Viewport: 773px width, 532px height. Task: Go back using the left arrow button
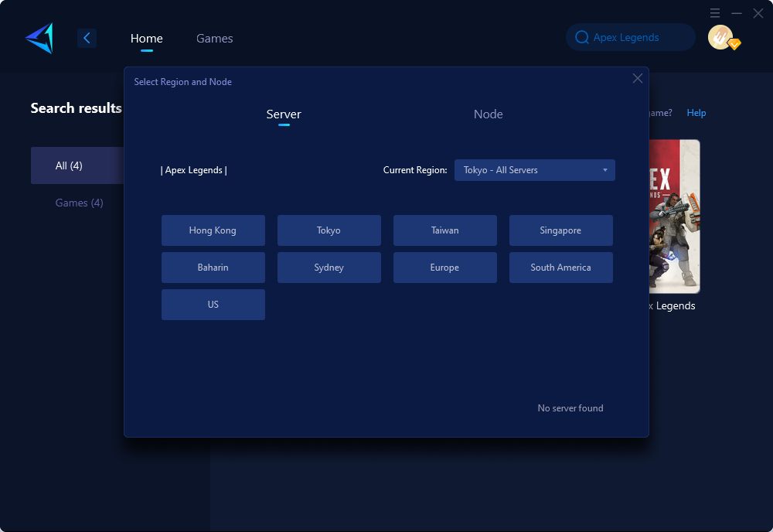tap(87, 38)
